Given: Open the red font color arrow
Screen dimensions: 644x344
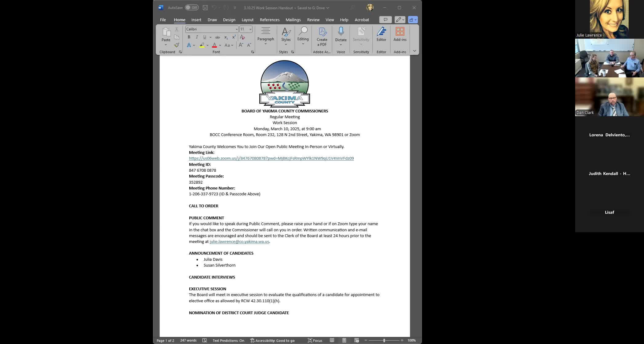Looking at the screenshot, I should 220,45.
